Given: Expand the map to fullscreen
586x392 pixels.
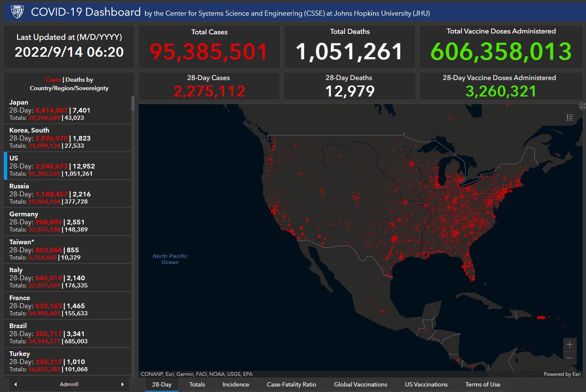Looking at the screenshot, I should click(582, 106).
